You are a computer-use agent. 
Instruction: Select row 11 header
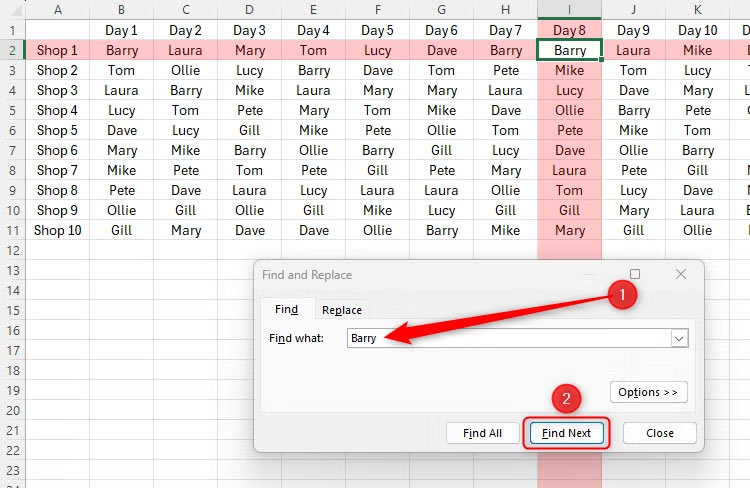point(12,231)
